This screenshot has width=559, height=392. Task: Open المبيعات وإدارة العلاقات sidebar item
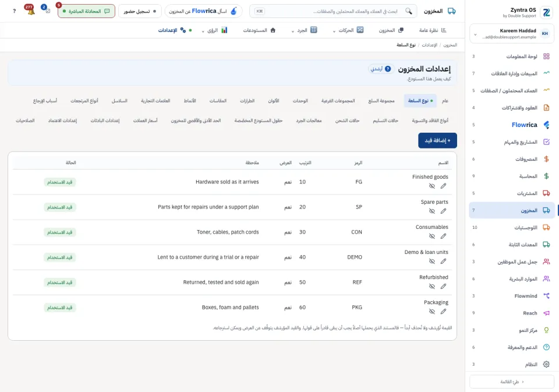coord(512,73)
